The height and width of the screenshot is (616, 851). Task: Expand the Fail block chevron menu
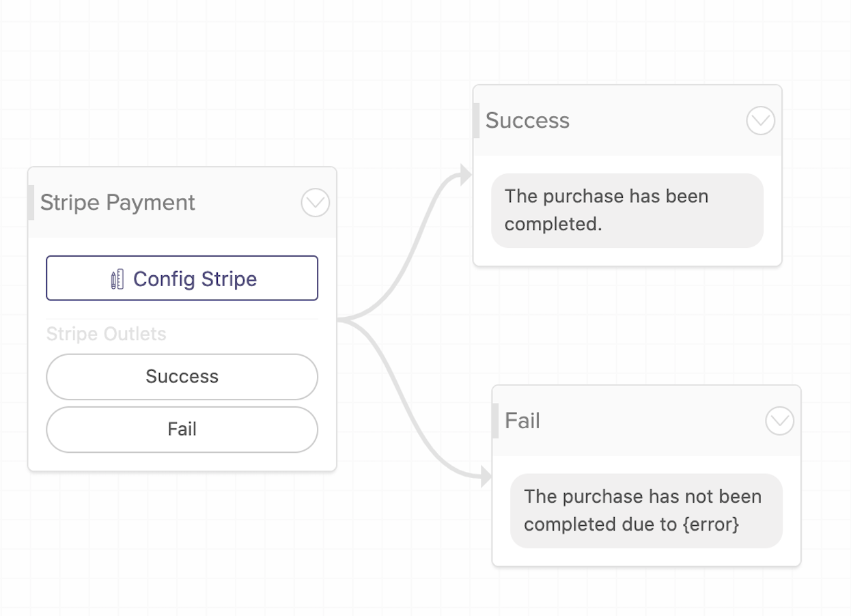click(x=780, y=421)
